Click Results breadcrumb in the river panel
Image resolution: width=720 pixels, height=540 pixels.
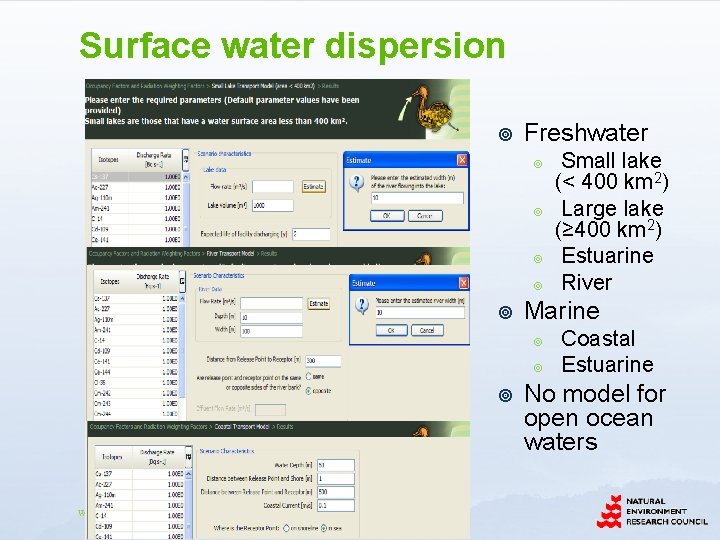269,253
